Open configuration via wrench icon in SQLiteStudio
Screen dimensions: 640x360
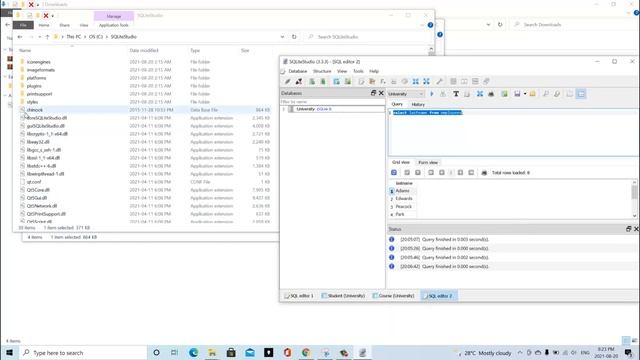(x=439, y=82)
